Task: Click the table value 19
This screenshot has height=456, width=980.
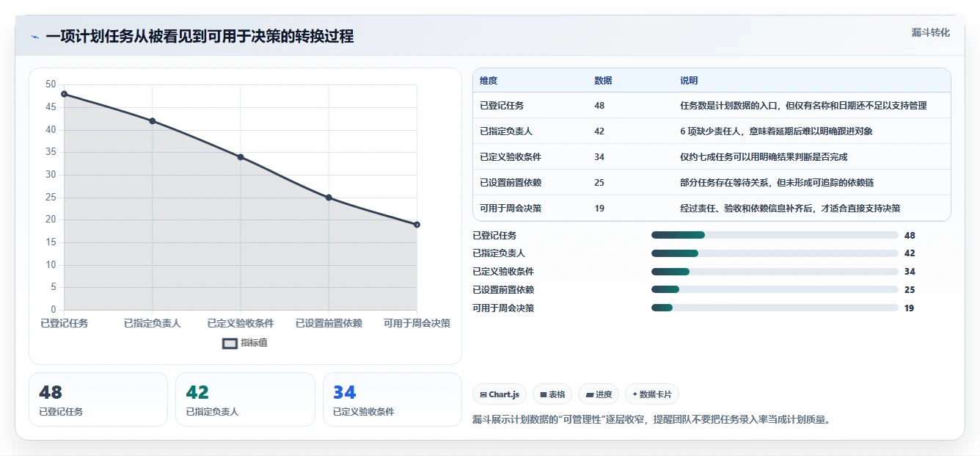Action: click(x=599, y=209)
